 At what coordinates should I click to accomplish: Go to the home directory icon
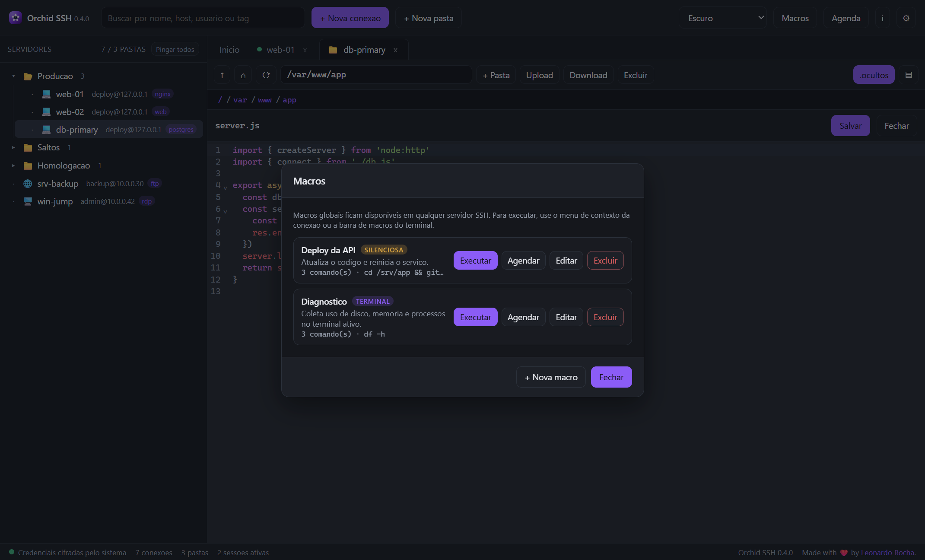coord(243,75)
